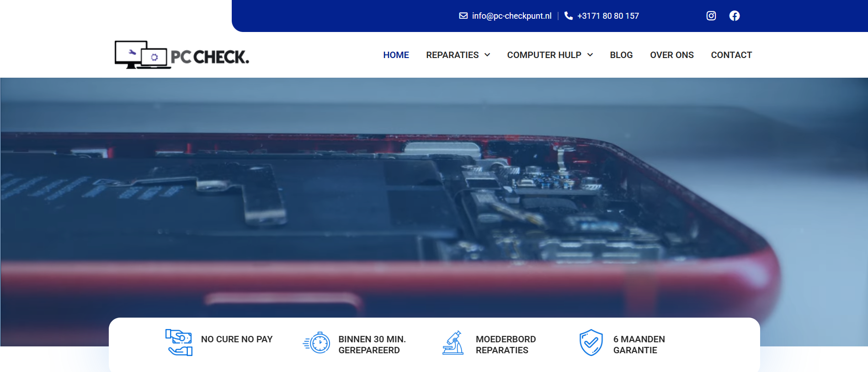Screen dimensions: 868x372
Task: Open the Facebook page icon
Action: [x=734, y=16]
